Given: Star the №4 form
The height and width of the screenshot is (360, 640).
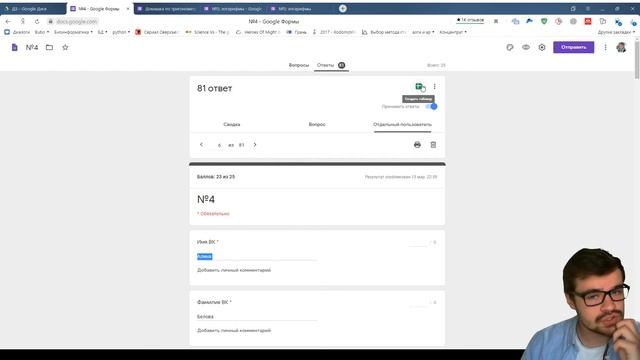Looking at the screenshot, I should [x=65, y=47].
